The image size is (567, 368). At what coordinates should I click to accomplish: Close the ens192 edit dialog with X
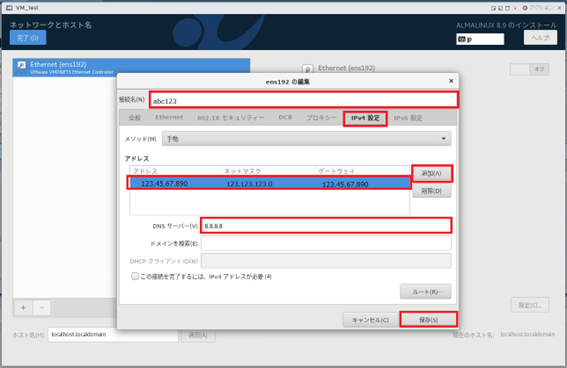(451, 81)
